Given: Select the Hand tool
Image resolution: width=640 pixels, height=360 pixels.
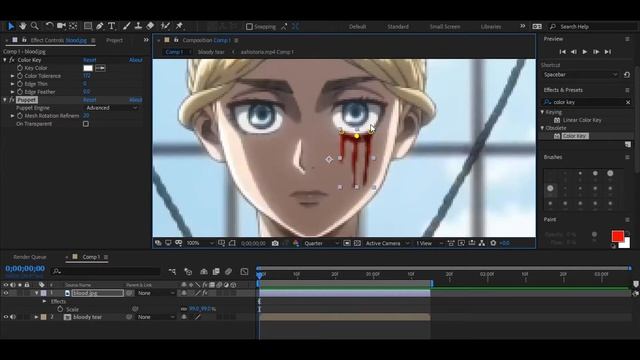Looking at the screenshot, I should click(x=23, y=26).
